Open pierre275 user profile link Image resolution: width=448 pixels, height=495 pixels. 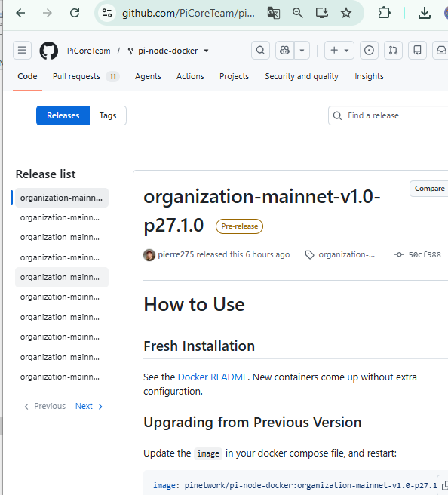point(176,254)
